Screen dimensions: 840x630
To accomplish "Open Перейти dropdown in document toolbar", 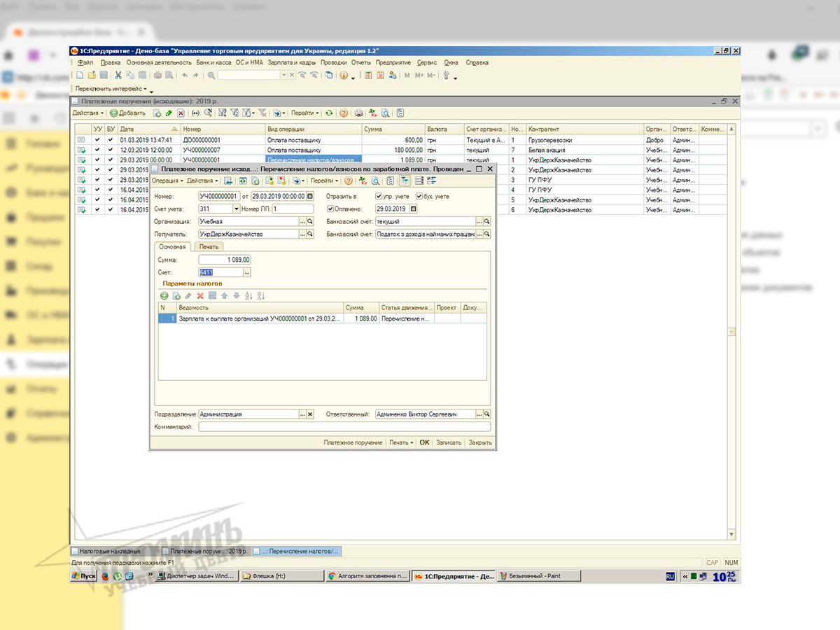I will [325, 181].
